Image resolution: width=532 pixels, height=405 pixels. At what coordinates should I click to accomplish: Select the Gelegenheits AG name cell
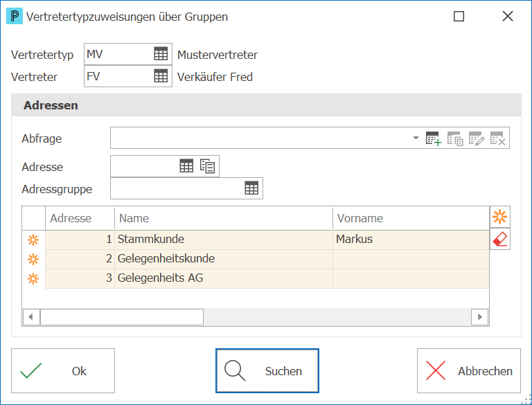(224, 278)
